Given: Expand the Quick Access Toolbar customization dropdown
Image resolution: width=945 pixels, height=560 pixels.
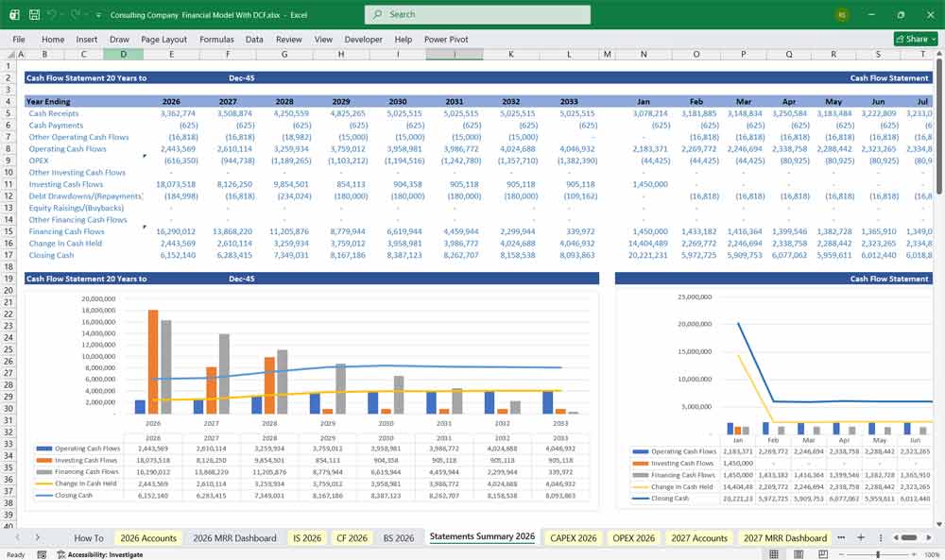Looking at the screenshot, I should click(x=98, y=15).
